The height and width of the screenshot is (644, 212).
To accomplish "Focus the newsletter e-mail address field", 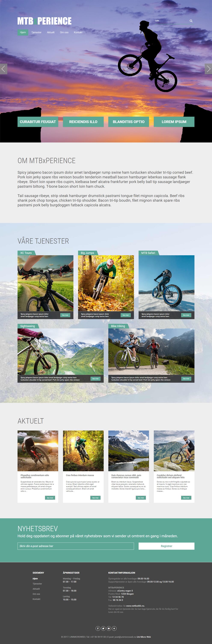I will [x=76, y=546].
